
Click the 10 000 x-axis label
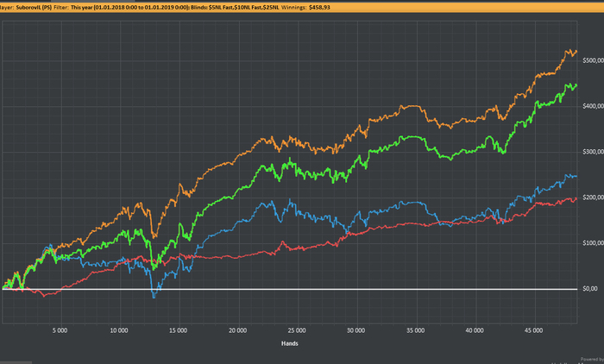pyautogui.click(x=119, y=330)
